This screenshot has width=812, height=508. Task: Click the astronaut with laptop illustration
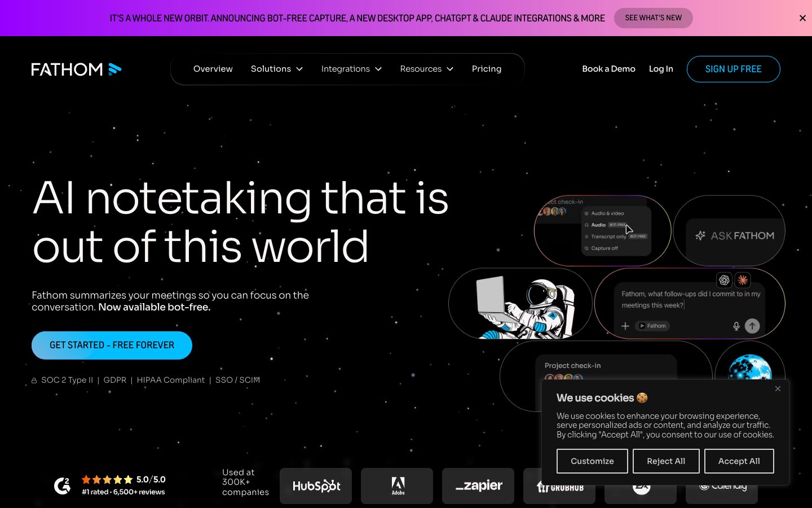(524, 308)
